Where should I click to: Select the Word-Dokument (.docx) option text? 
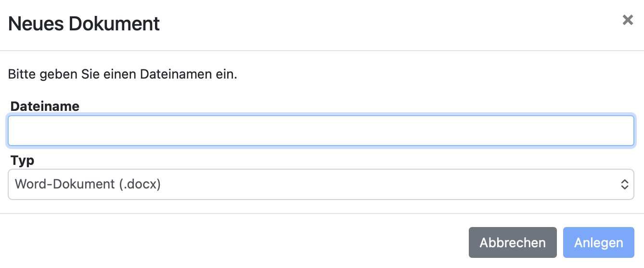coord(88,184)
